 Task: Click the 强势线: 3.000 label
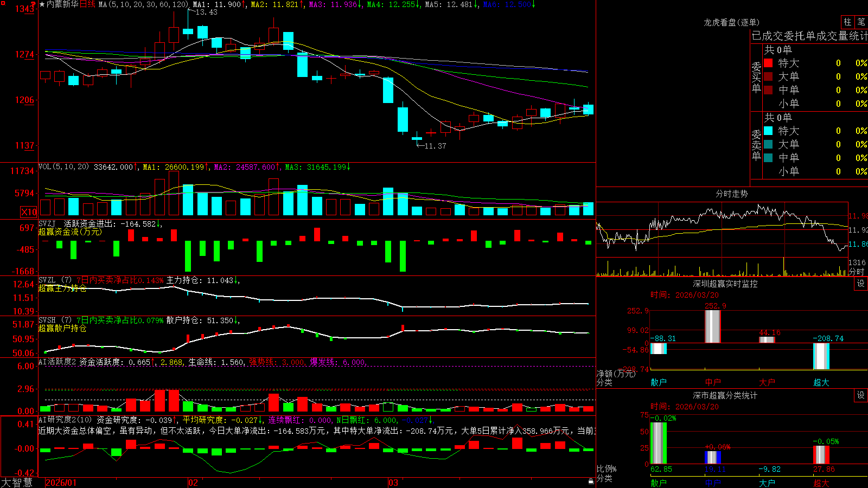(x=277, y=362)
